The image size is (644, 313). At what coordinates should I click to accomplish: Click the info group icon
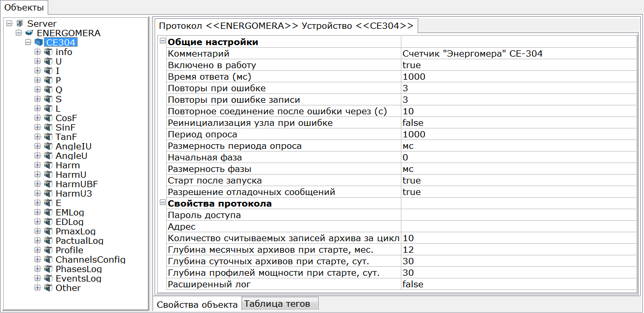[48, 52]
